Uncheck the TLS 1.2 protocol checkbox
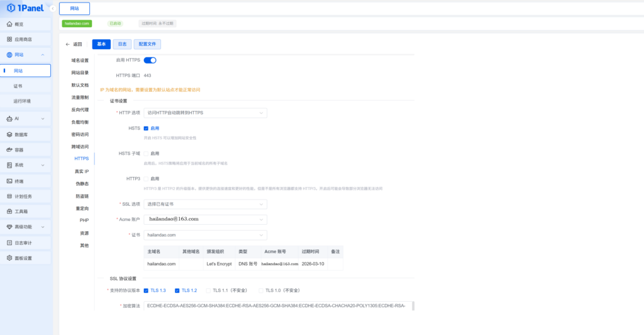644x335 pixels. tap(177, 291)
